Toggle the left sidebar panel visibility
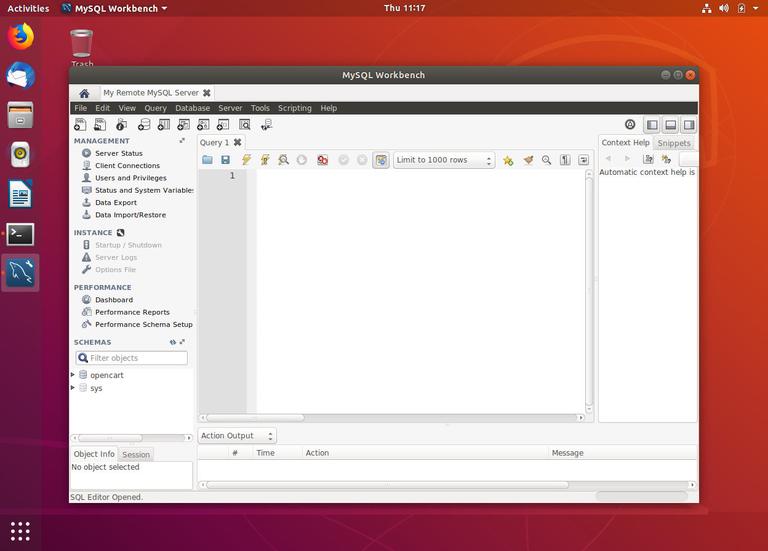Screen dimensions: 768x551 tap(652, 125)
